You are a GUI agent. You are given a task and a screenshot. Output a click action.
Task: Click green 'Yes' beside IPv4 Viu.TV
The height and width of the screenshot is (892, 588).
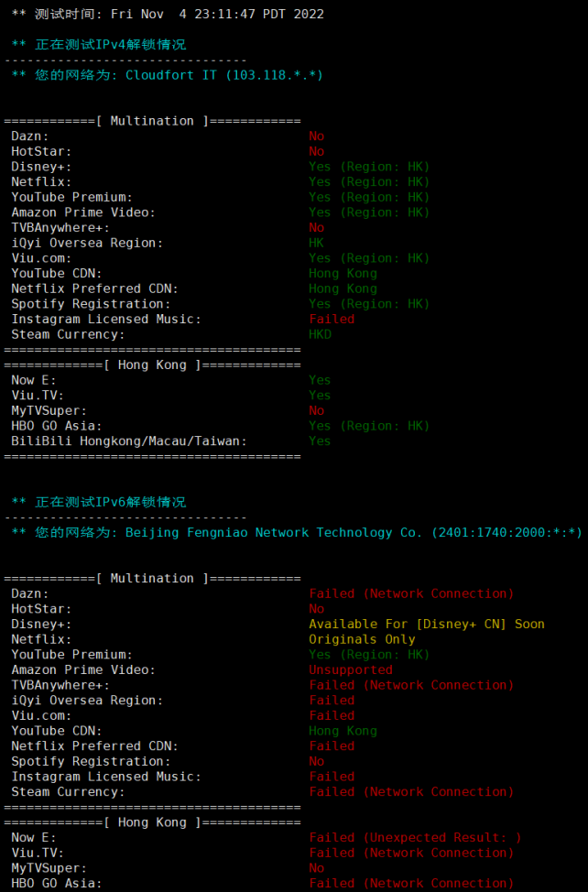pyautogui.click(x=320, y=396)
